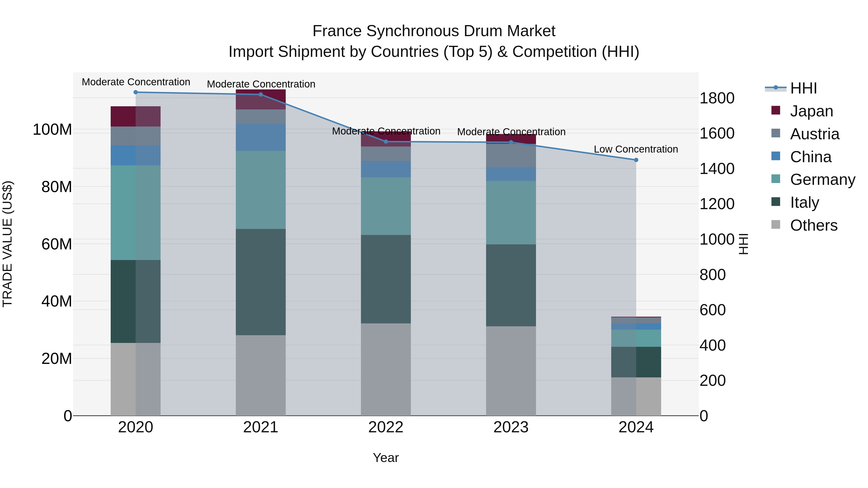Image resolution: width=868 pixels, height=488 pixels.
Task: Click the France Synchronous Drum Market title
Action: tap(434, 31)
